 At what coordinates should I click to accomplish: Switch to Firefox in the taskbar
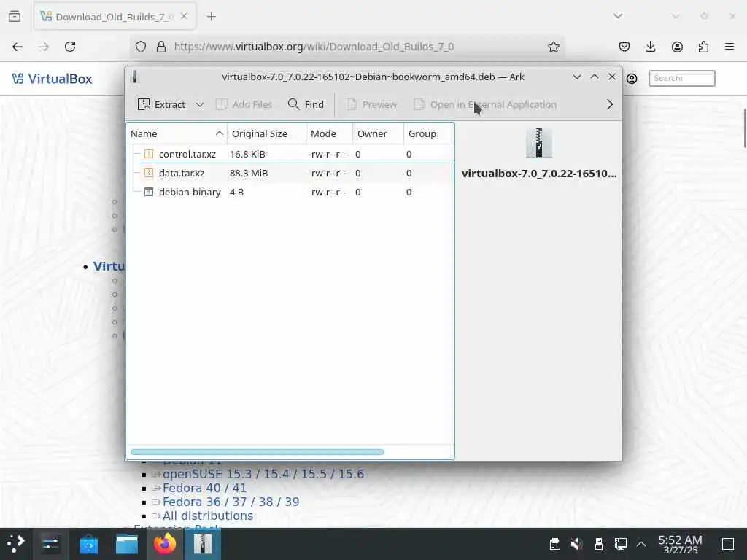coord(165,544)
